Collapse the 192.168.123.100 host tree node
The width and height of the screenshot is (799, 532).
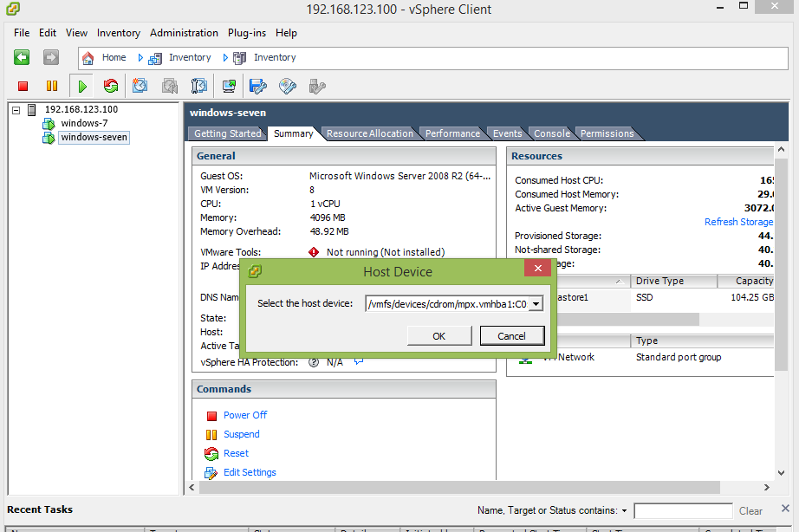coord(16,110)
